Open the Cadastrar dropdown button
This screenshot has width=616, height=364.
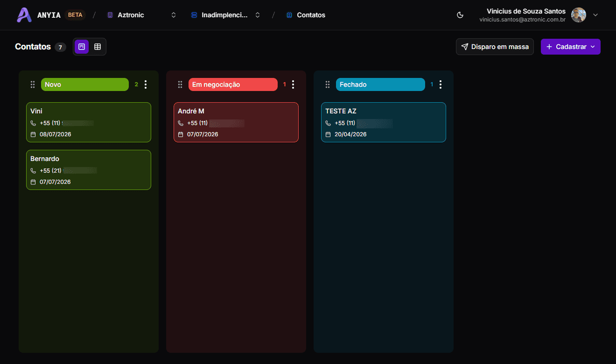(571, 47)
